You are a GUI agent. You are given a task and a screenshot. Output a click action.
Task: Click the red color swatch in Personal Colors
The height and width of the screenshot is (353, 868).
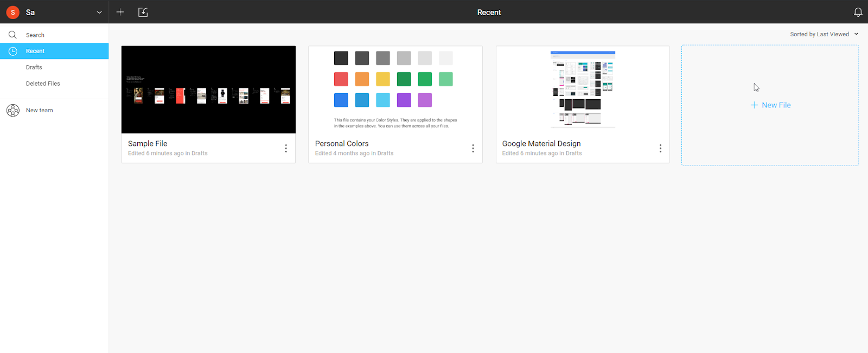point(341,79)
